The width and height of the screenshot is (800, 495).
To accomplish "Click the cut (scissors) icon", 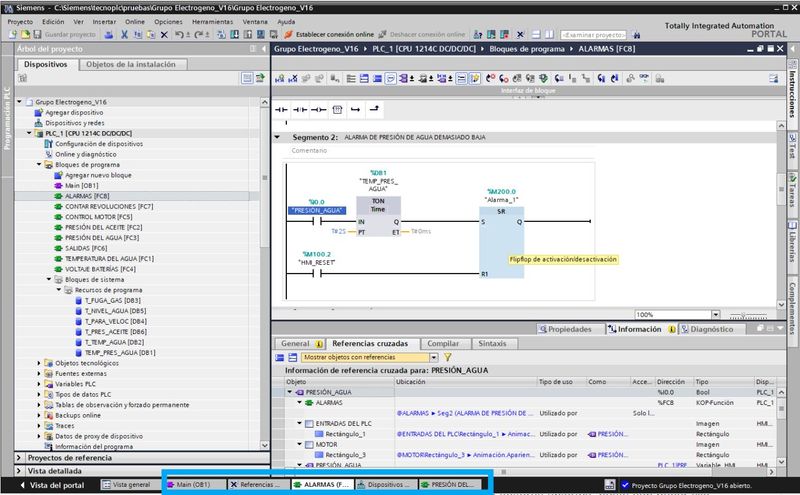I will click(124, 35).
